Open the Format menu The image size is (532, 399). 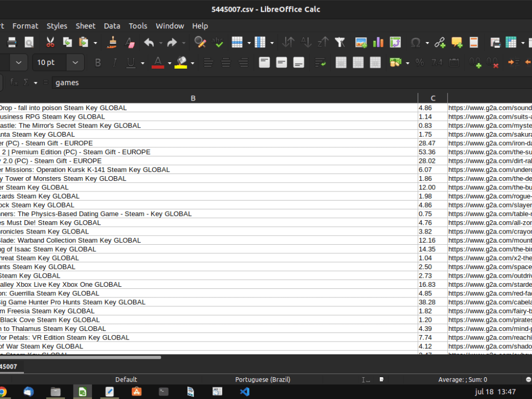pyautogui.click(x=26, y=26)
